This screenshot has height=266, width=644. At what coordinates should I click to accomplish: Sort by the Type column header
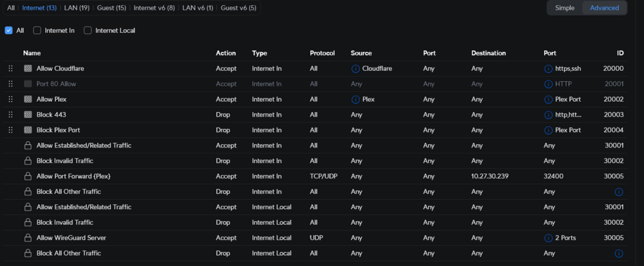260,53
